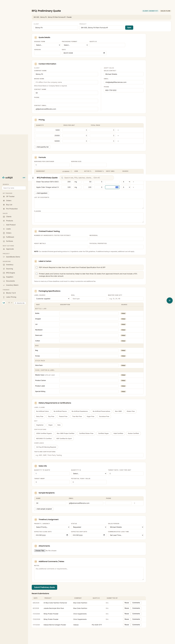The width and height of the screenshot is (175, 644).
Task: Toggle the Gluten-Free label claim chip
Action: pyautogui.click(x=131, y=411)
